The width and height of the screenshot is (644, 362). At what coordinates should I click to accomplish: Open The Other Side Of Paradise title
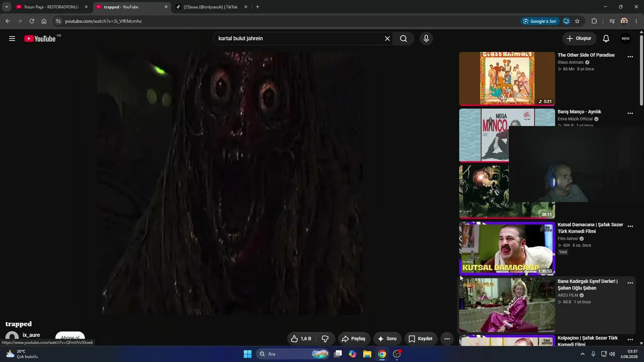point(586,55)
